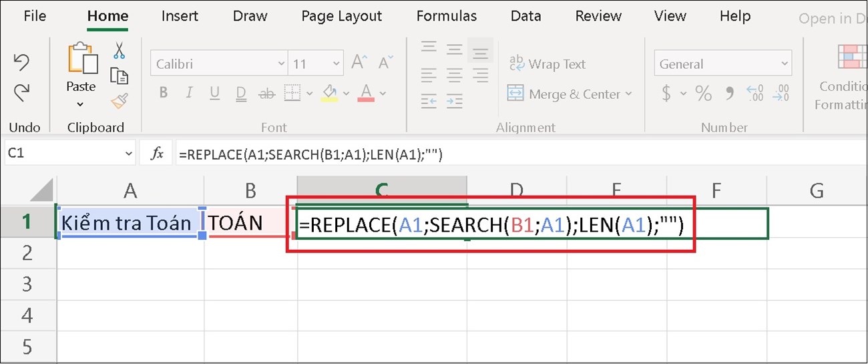Select the Format Painter brush
This screenshot has width=868, height=364.
119,101
